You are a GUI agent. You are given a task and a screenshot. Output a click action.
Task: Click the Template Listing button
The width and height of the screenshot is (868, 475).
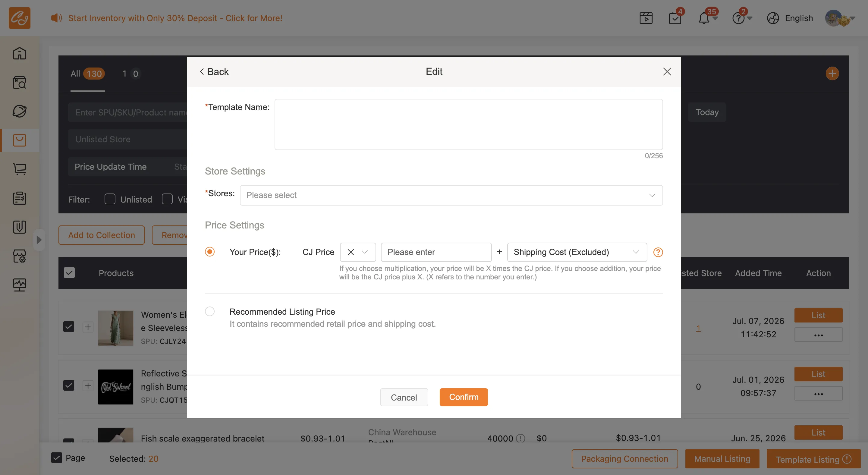[x=813, y=459]
